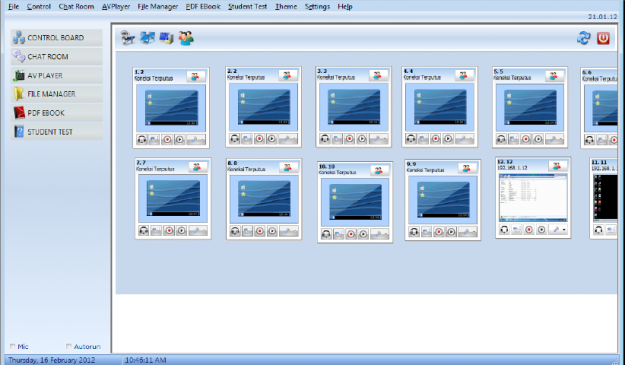
Task: Open the Chat Room menu
Action: click(x=76, y=7)
